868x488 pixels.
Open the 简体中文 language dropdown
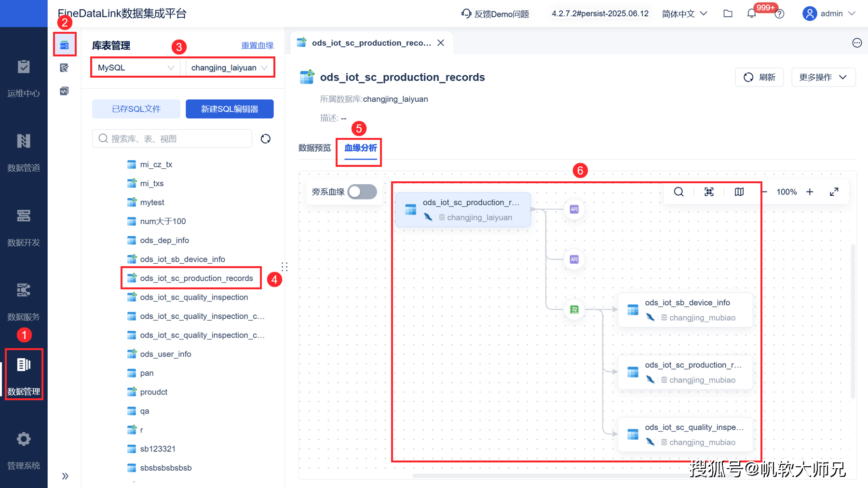[x=684, y=14]
